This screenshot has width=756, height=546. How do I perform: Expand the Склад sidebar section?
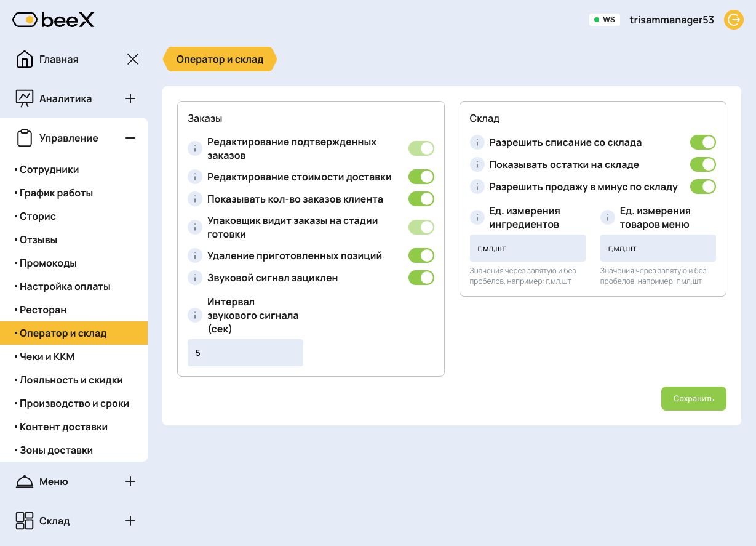tap(130, 521)
